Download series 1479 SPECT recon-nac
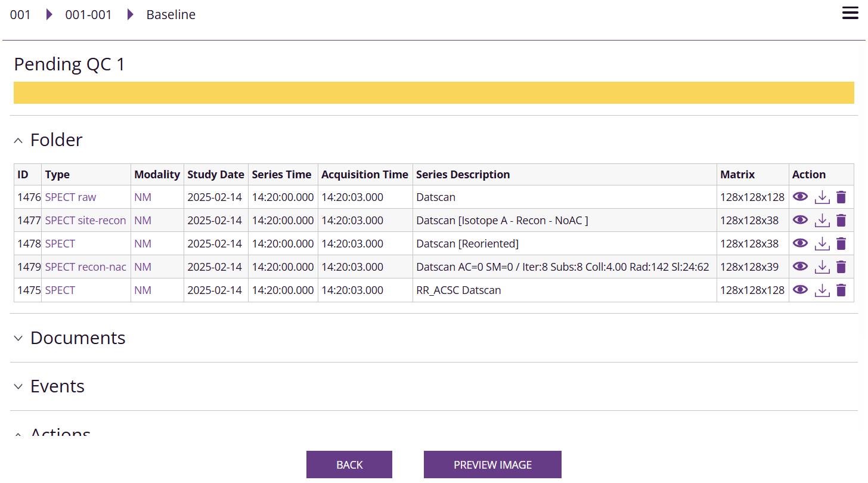 point(822,267)
